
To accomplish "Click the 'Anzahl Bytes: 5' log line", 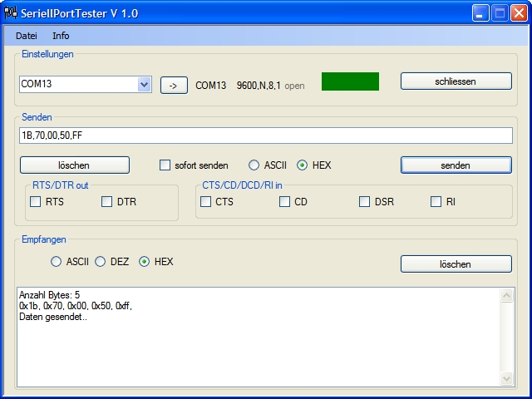I will (x=50, y=295).
